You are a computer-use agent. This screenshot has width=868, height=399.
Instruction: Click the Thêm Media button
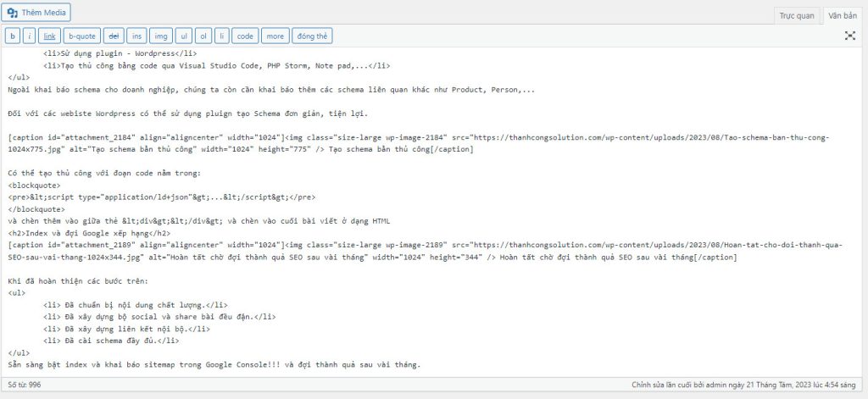click(x=36, y=12)
